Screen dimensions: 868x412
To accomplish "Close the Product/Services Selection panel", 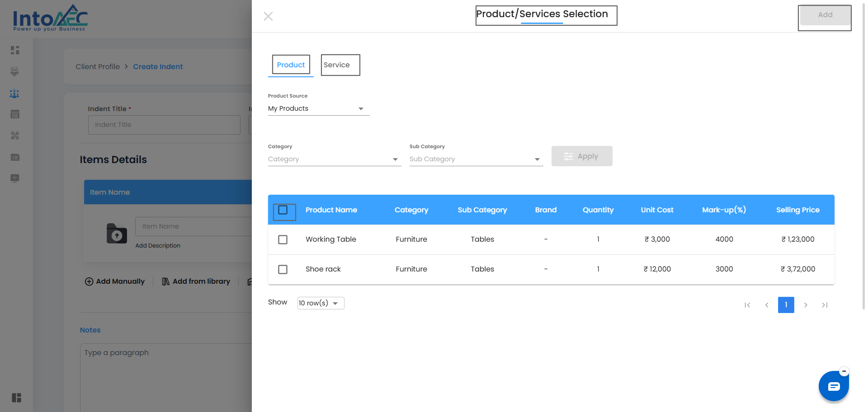I will coord(268,16).
